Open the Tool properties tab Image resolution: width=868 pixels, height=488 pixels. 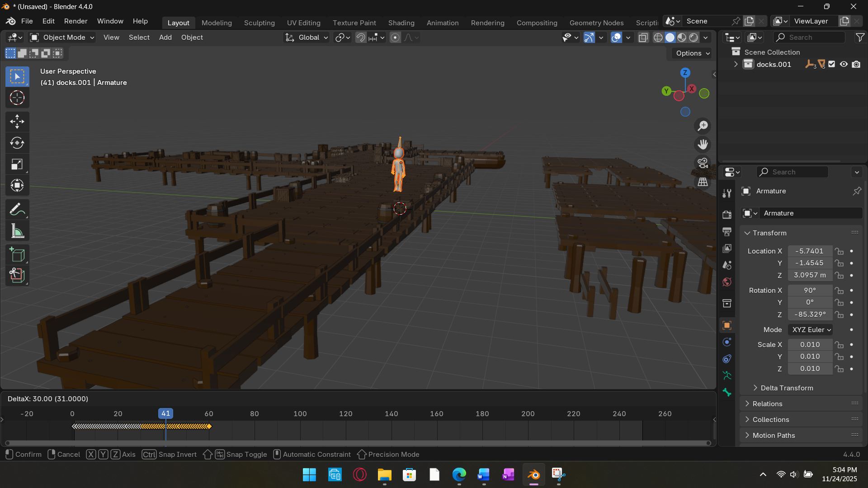pyautogui.click(x=727, y=193)
